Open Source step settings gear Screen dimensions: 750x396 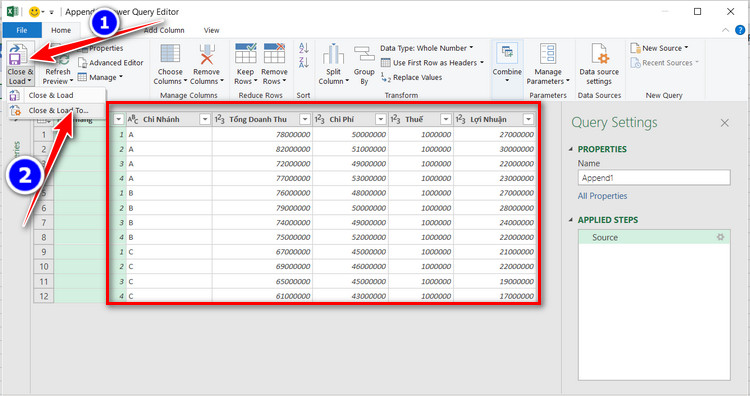[720, 237]
